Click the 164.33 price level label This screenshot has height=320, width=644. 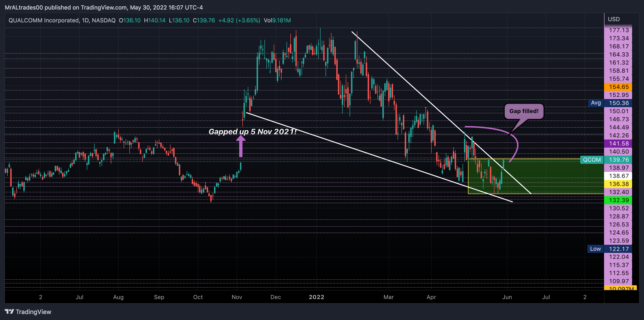tap(618, 54)
